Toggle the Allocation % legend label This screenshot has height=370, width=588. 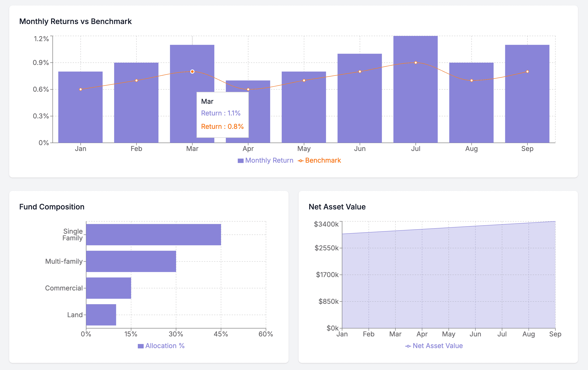(165, 346)
